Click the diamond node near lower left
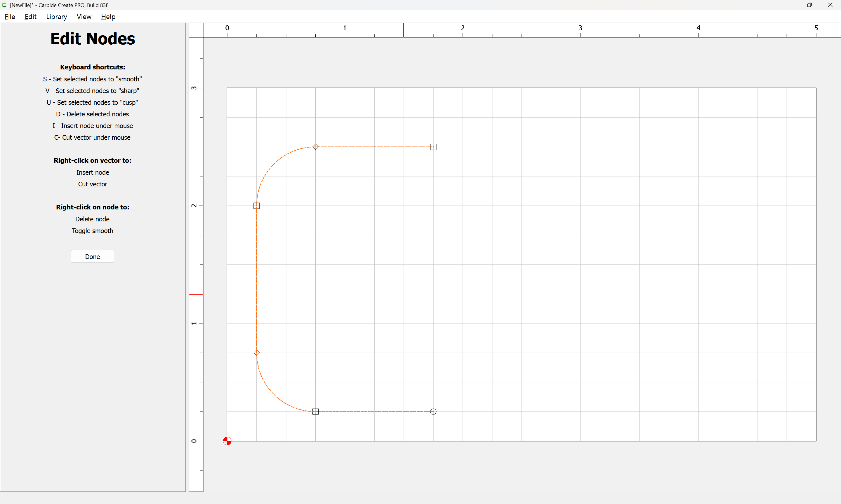The height and width of the screenshot is (504, 841). (257, 353)
